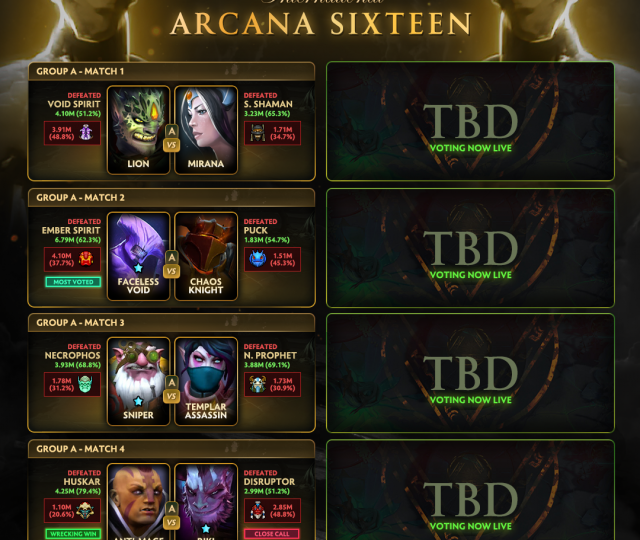The width and height of the screenshot is (640, 540).
Task: Click the defeated Necrophos icon
Action: [x=85, y=384]
